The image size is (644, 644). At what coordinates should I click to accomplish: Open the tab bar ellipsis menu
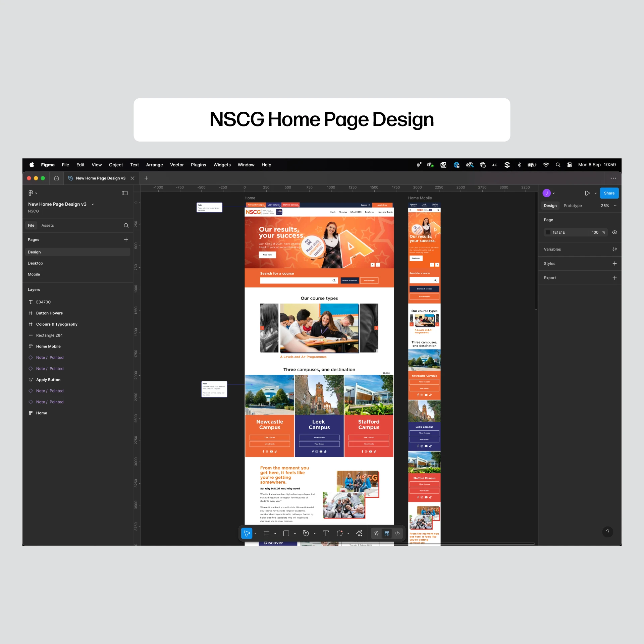click(x=613, y=178)
